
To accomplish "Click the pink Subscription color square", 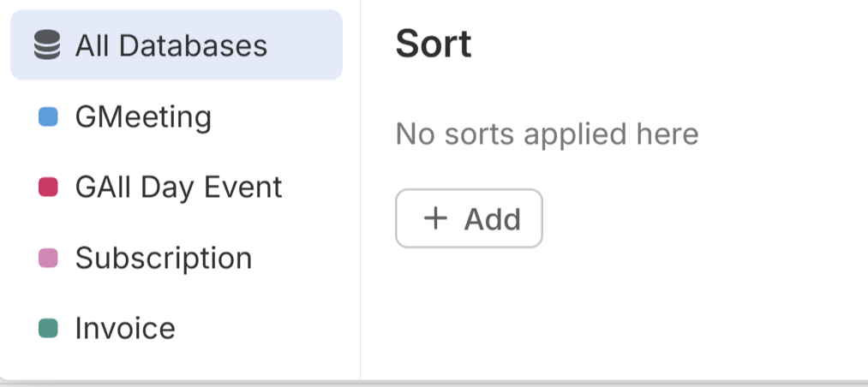I will click(49, 258).
